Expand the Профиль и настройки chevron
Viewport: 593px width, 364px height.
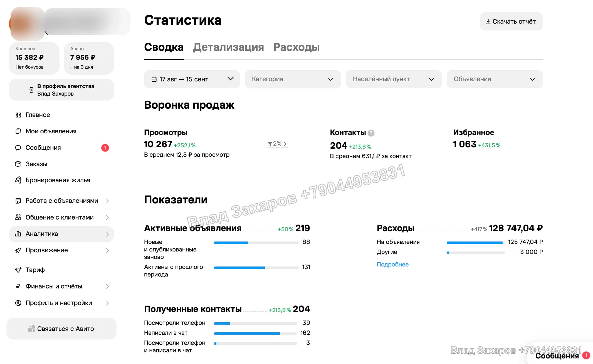[107, 303]
